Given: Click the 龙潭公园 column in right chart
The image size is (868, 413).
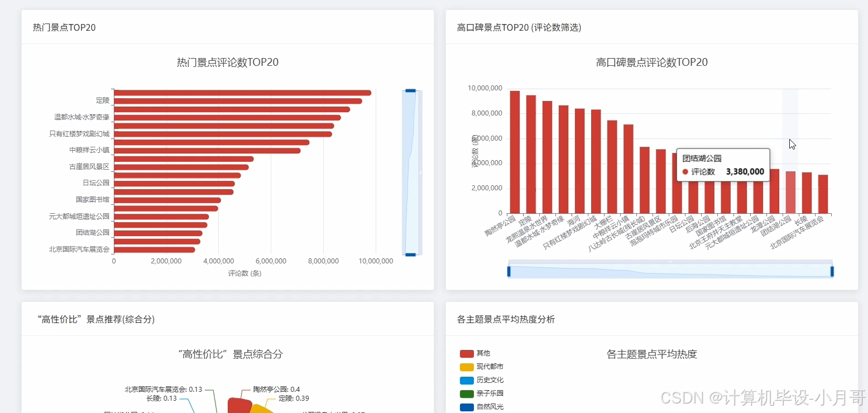Looking at the screenshot, I should point(774,191).
